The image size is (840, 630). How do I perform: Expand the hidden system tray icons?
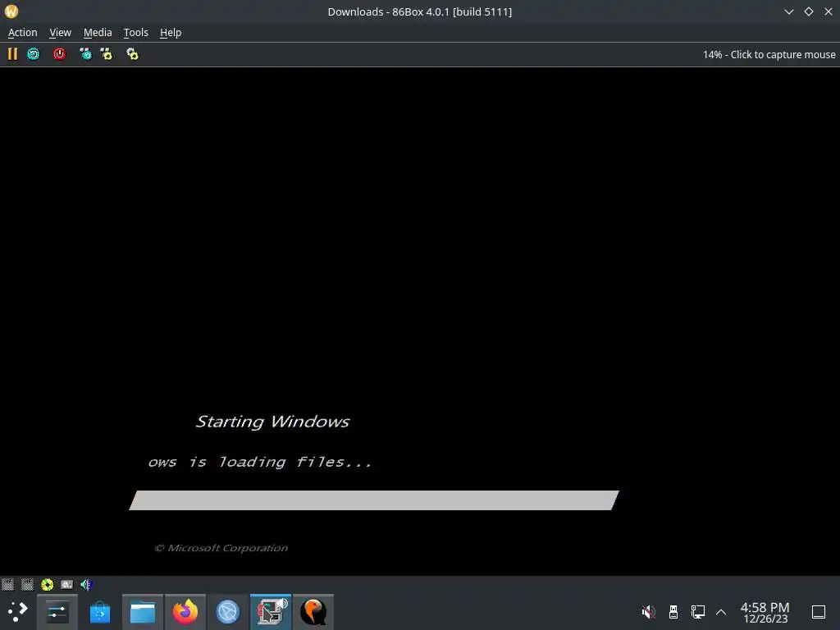click(x=721, y=612)
